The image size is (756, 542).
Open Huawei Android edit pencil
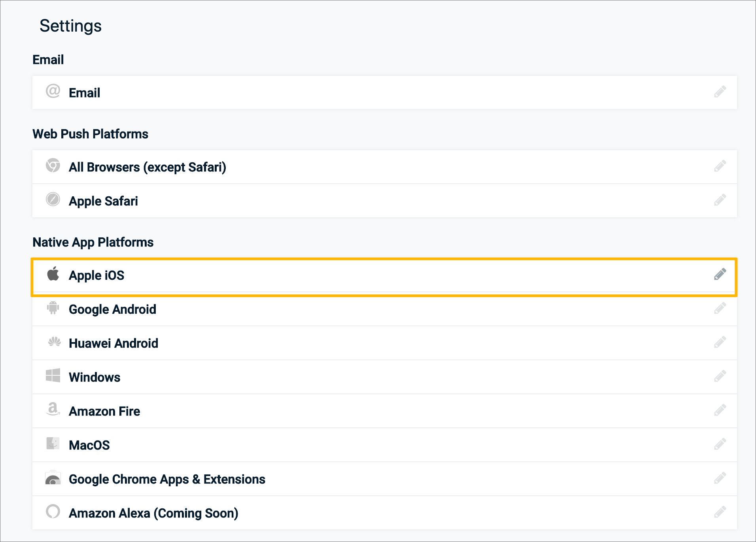coord(720,342)
